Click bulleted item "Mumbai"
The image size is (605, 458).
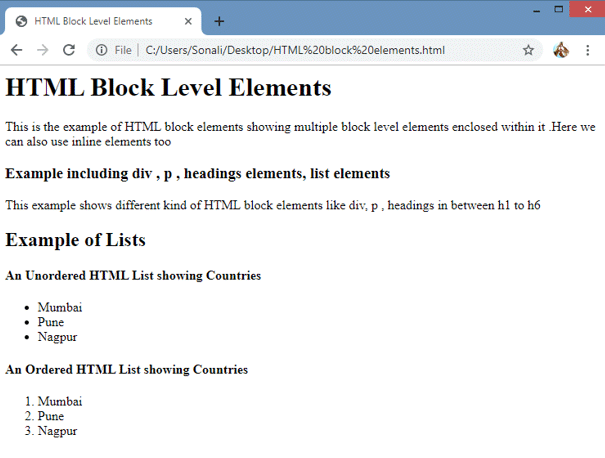(60, 307)
